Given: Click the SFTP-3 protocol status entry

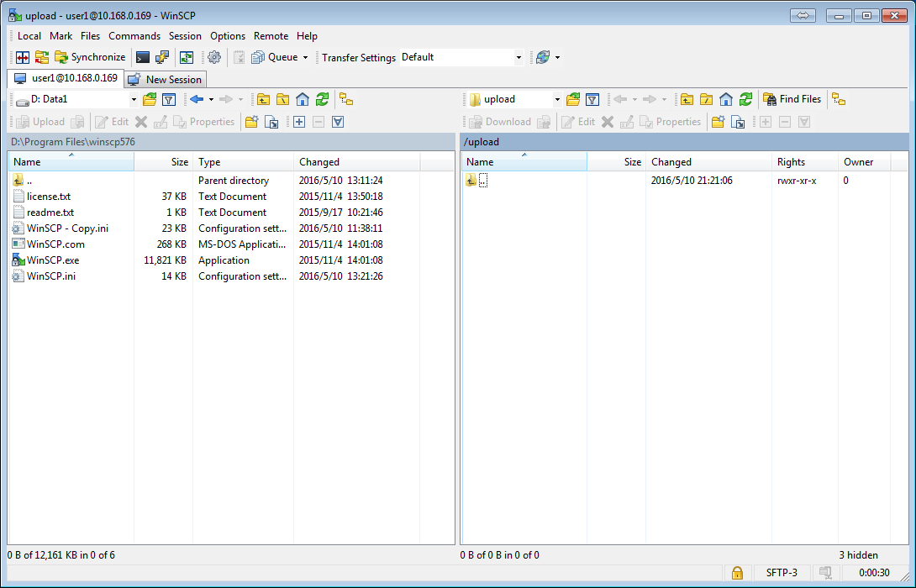Looking at the screenshot, I should click(781, 573).
